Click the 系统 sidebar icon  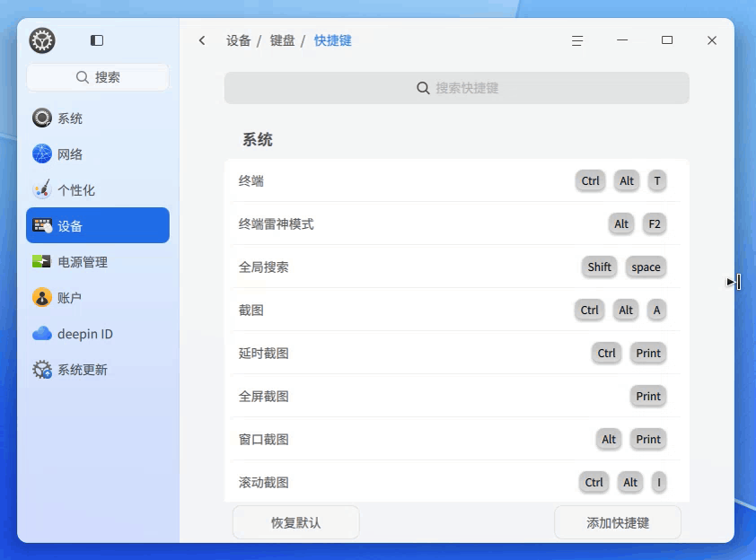[42, 118]
